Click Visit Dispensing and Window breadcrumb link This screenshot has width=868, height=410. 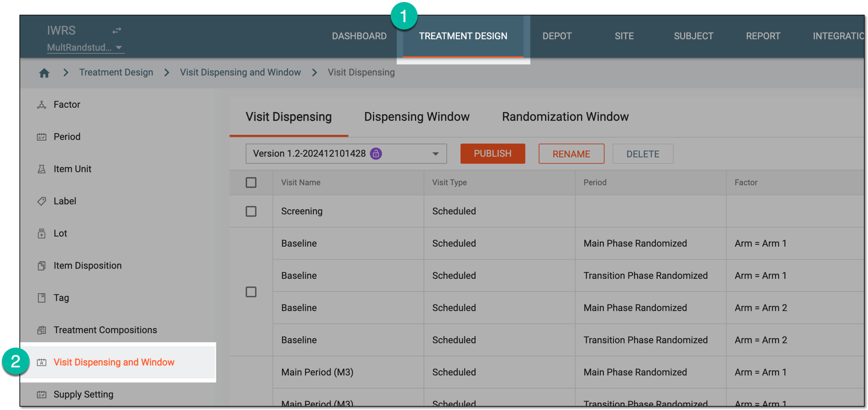240,73
